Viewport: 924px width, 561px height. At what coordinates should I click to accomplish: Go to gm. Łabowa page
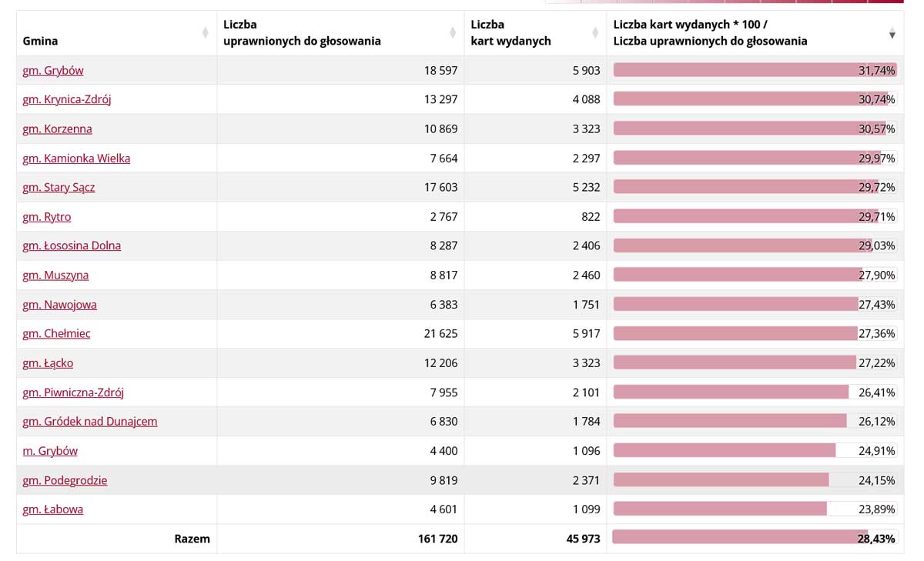[53, 509]
